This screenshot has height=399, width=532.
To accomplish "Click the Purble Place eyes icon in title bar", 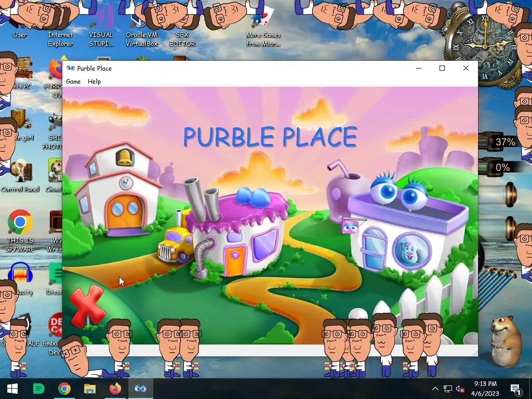I will pyautogui.click(x=70, y=68).
